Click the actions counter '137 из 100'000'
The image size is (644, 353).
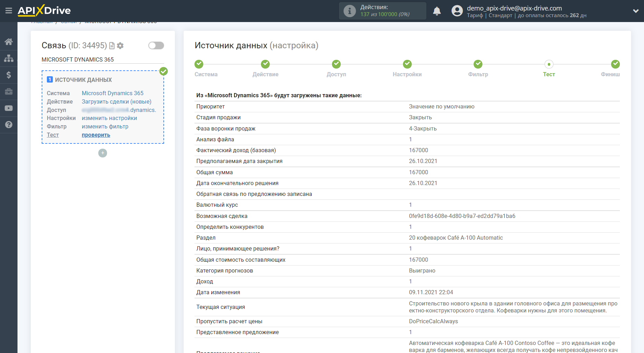click(379, 14)
